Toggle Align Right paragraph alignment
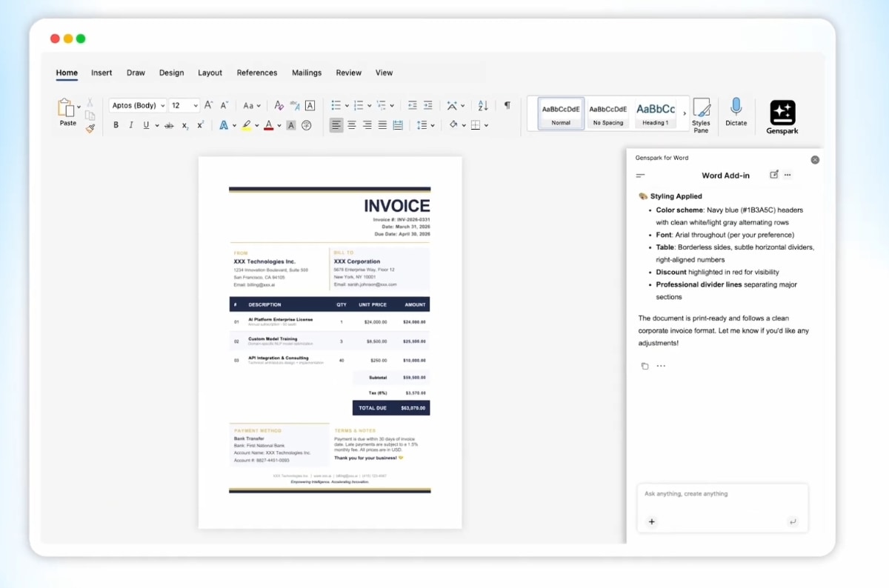 [367, 125]
